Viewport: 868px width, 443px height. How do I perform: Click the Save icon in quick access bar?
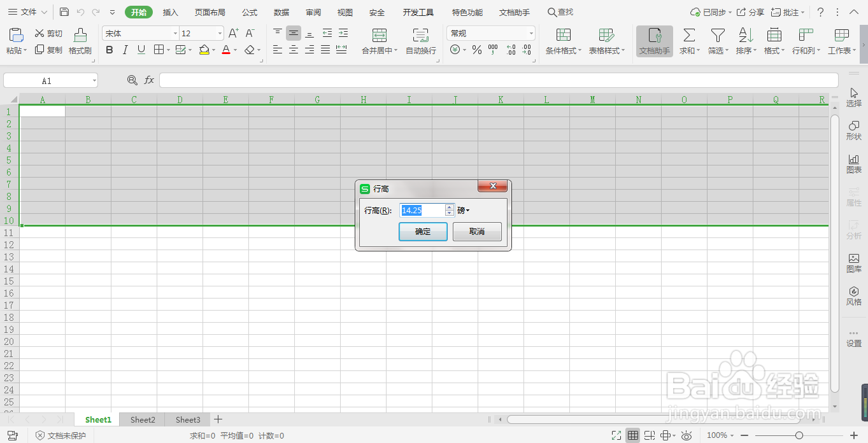click(64, 12)
